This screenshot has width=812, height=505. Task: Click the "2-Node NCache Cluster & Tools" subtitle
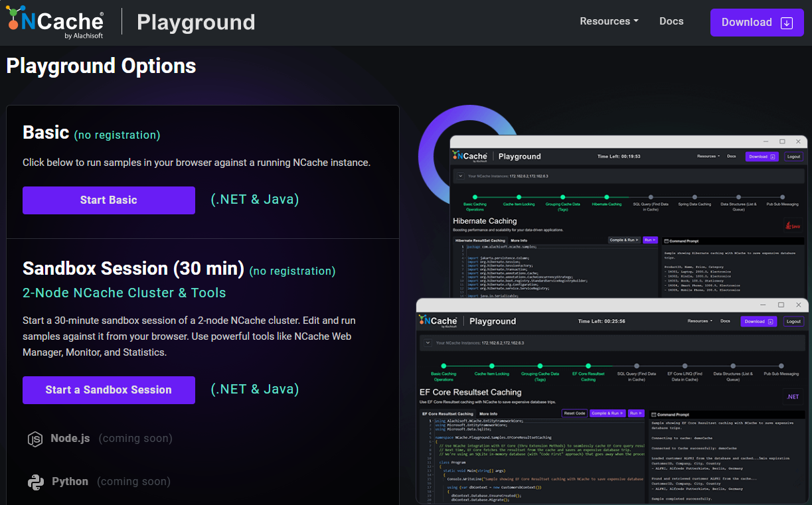124,293
